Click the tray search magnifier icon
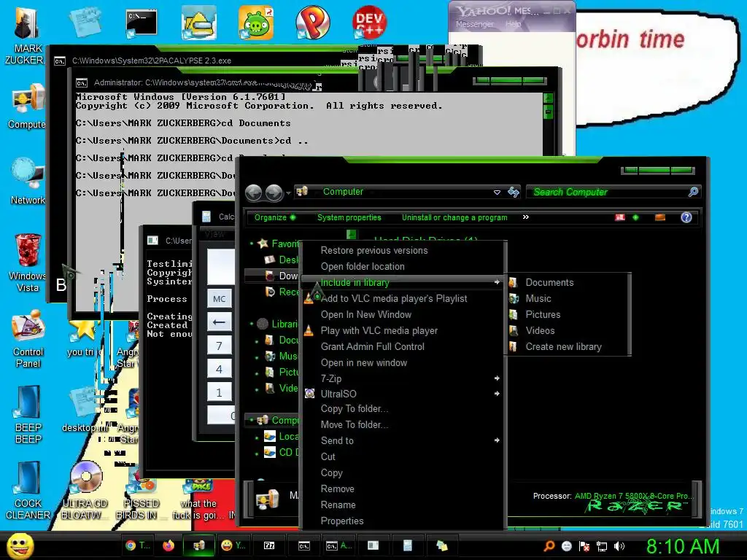 coord(549,546)
